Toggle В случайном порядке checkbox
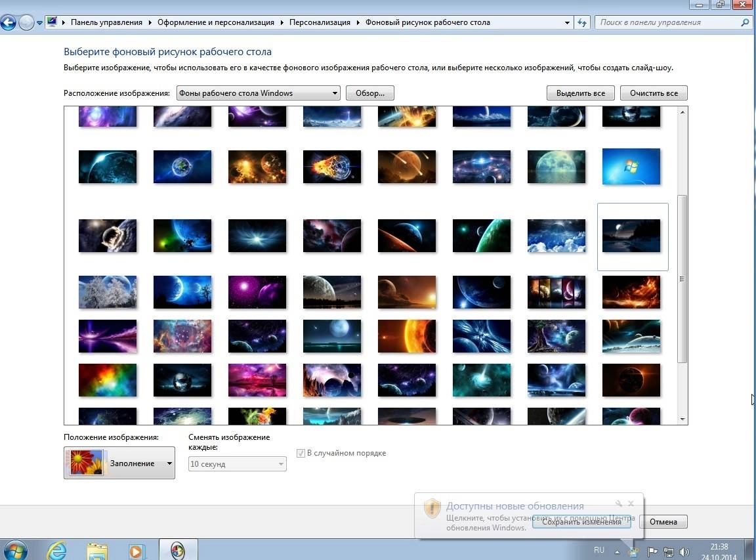The image size is (756, 560). click(301, 453)
